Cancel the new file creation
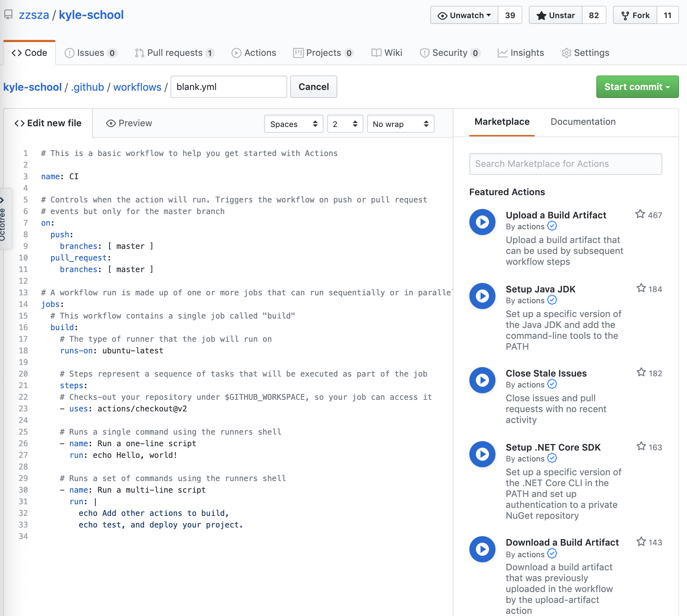Viewport: 687px width, 616px height. 313,87
